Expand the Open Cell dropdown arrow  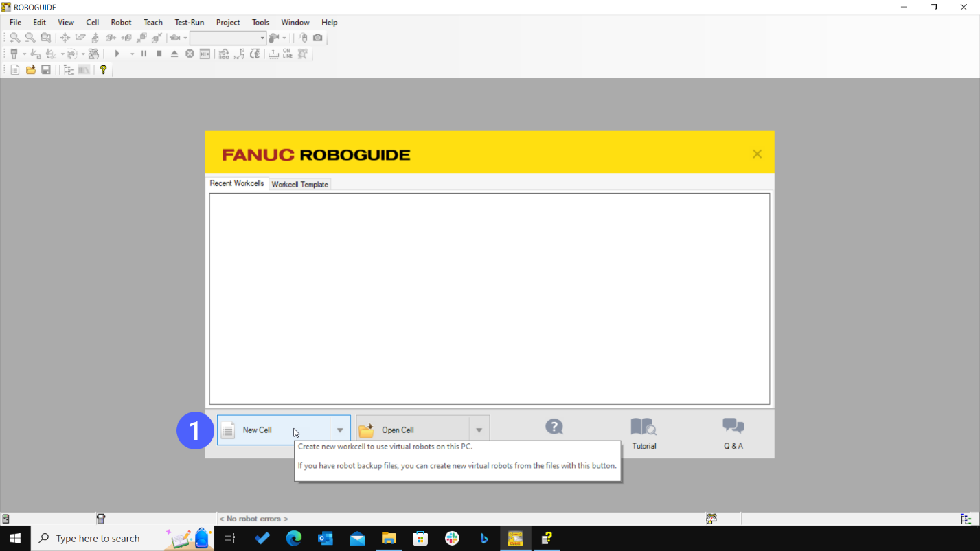(x=479, y=430)
